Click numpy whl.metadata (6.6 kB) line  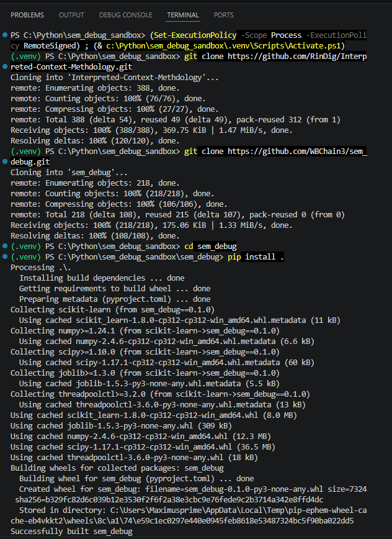point(166,342)
